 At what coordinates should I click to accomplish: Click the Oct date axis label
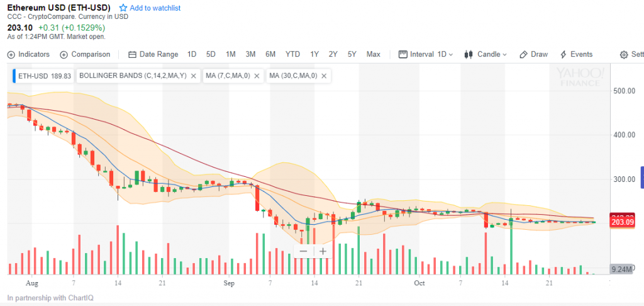tap(419, 283)
